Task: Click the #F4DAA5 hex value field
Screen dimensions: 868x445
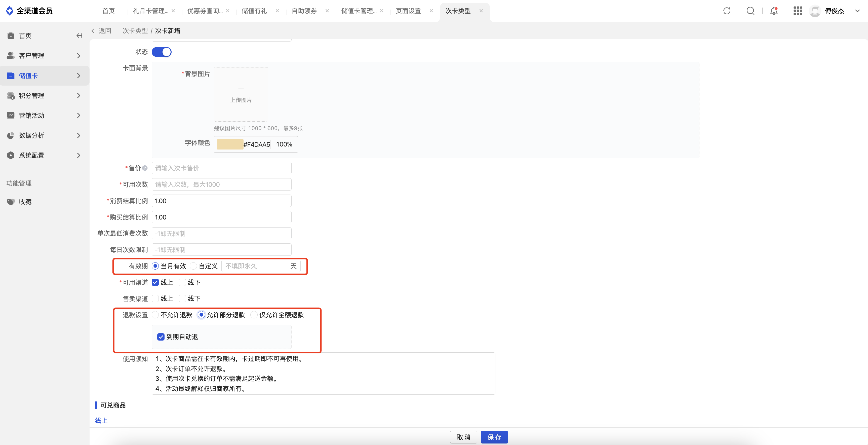Action: point(257,144)
